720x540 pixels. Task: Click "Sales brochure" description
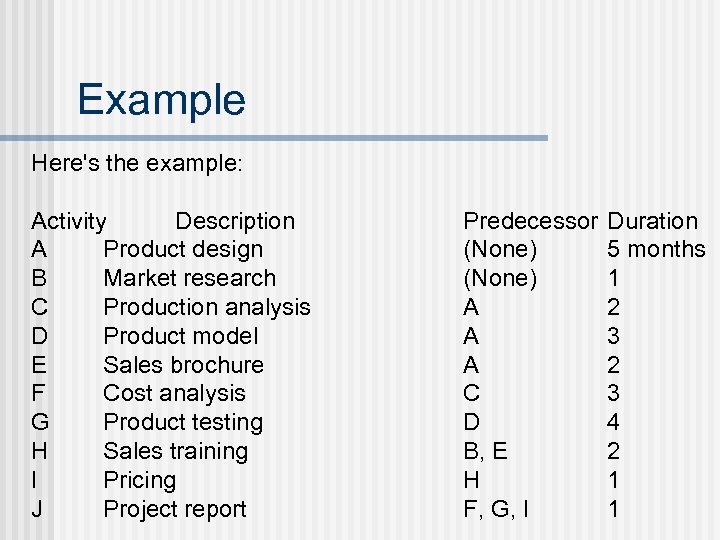coord(183,365)
